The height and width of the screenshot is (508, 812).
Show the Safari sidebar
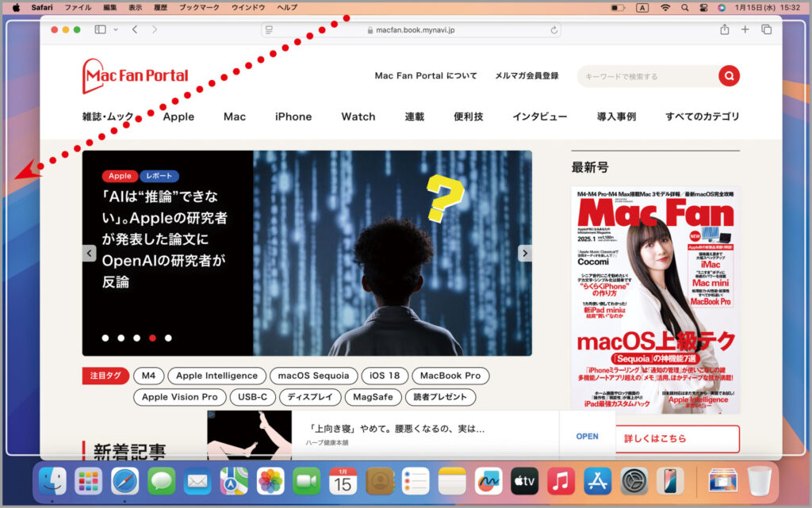[x=100, y=29]
